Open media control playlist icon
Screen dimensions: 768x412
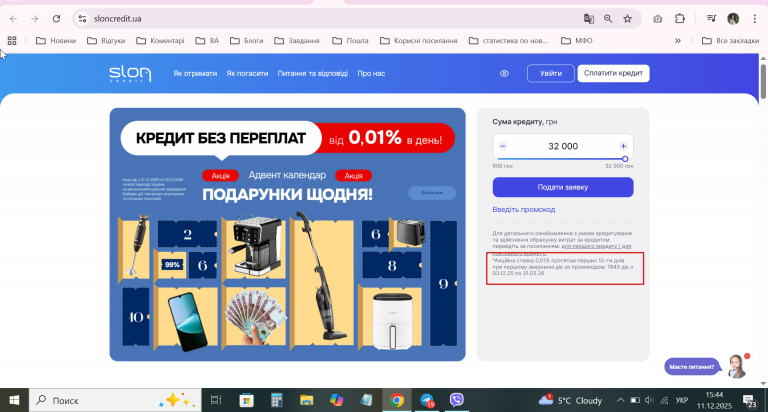(712, 19)
